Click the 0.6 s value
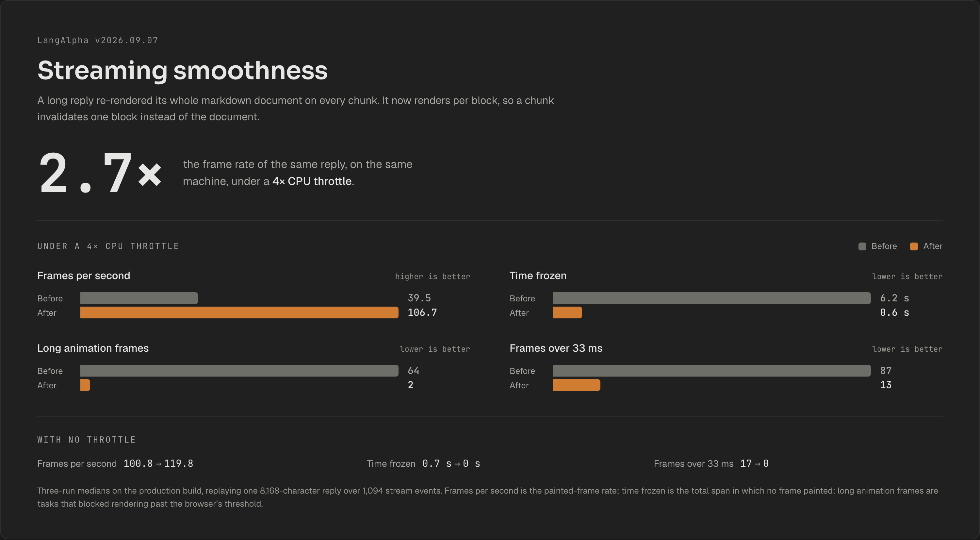980x540 pixels. [894, 312]
